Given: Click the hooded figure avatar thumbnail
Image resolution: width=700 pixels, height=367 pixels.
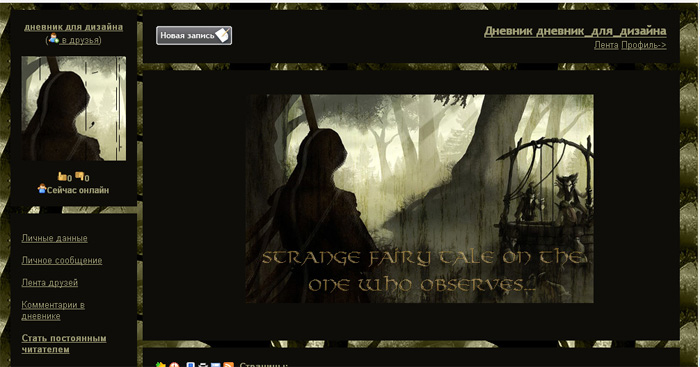Looking at the screenshot, I should 74,108.
